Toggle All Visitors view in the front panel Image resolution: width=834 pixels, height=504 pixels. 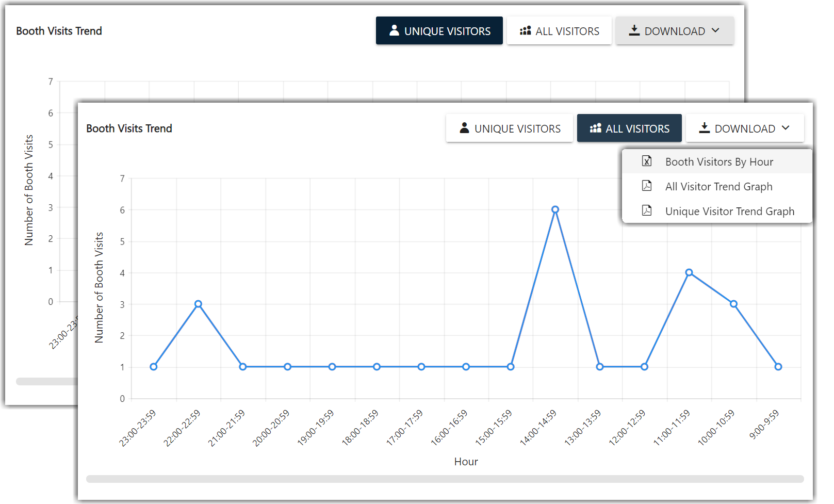[x=629, y=128]
